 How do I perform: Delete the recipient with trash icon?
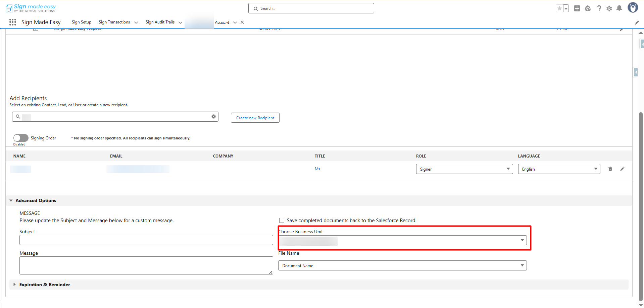pyautogui.click(x=610, y=169)
